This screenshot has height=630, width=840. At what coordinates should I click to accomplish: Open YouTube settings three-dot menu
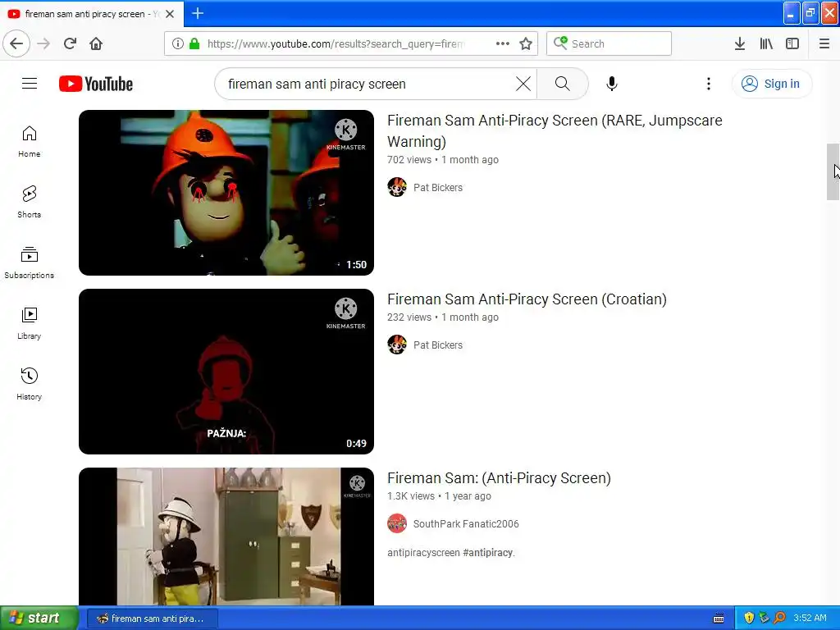(708, 84)
